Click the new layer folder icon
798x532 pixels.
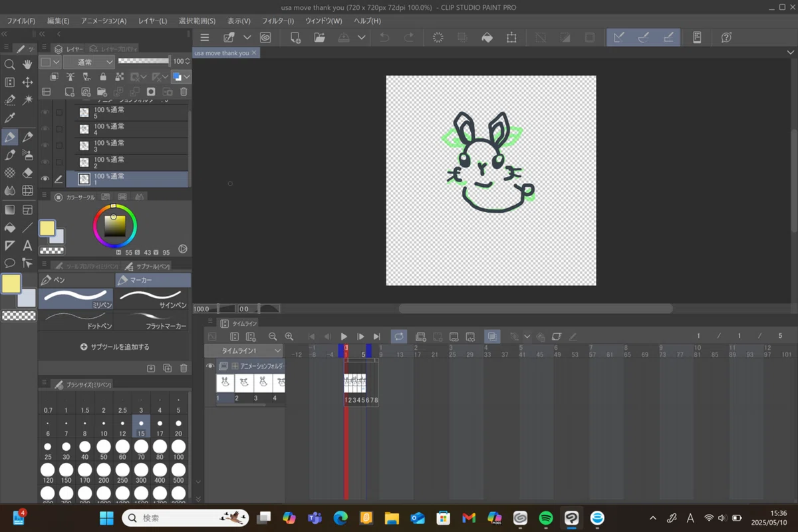(102, 92)
